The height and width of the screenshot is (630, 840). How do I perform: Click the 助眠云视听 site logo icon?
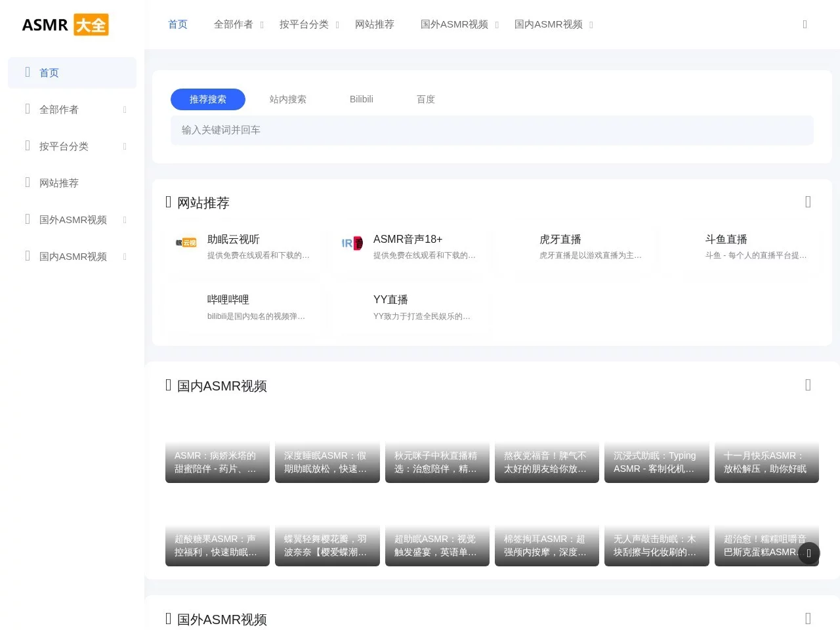coord(186,243)
